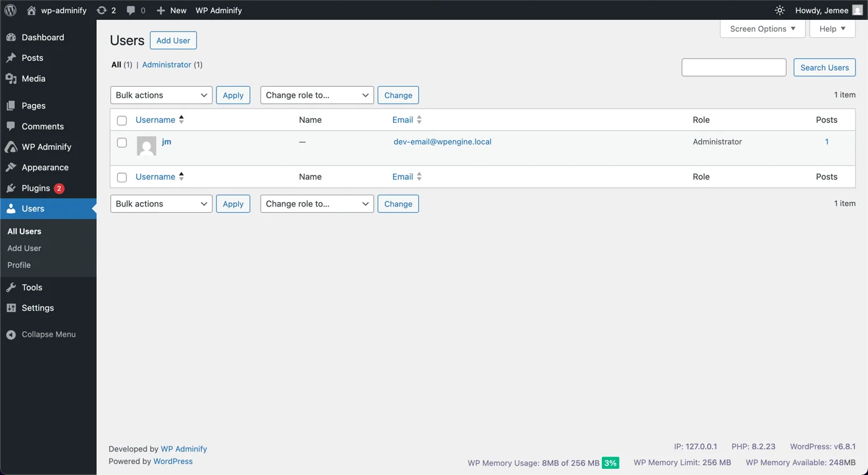This screenshot has height=475, width=868.
Task: Click inside the user search field
Action: click(x=733, y=67)
